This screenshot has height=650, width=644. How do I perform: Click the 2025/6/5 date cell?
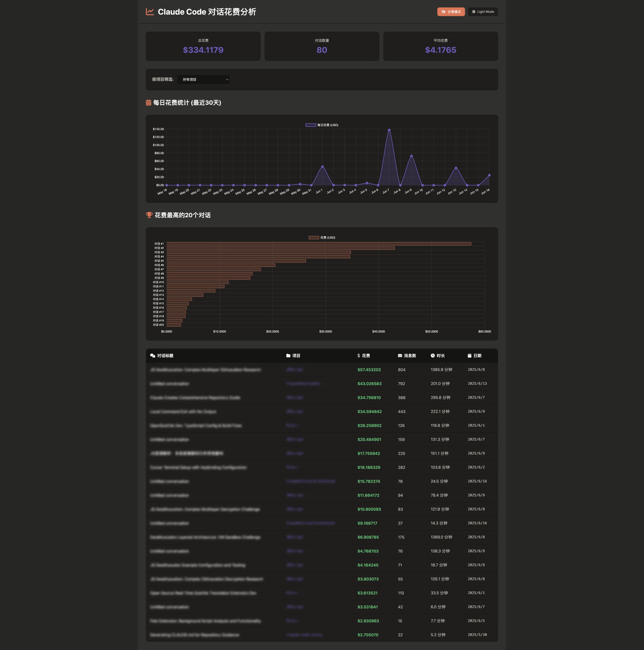click(476, 621)
